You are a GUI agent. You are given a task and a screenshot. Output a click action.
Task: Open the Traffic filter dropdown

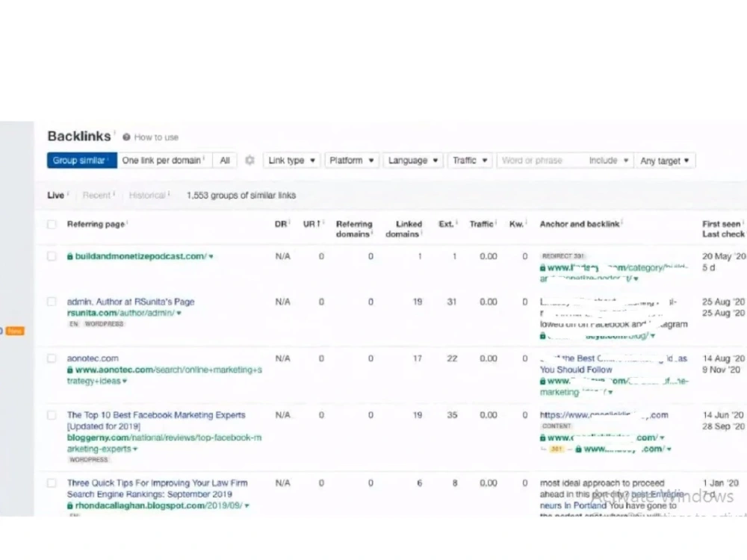470,161
